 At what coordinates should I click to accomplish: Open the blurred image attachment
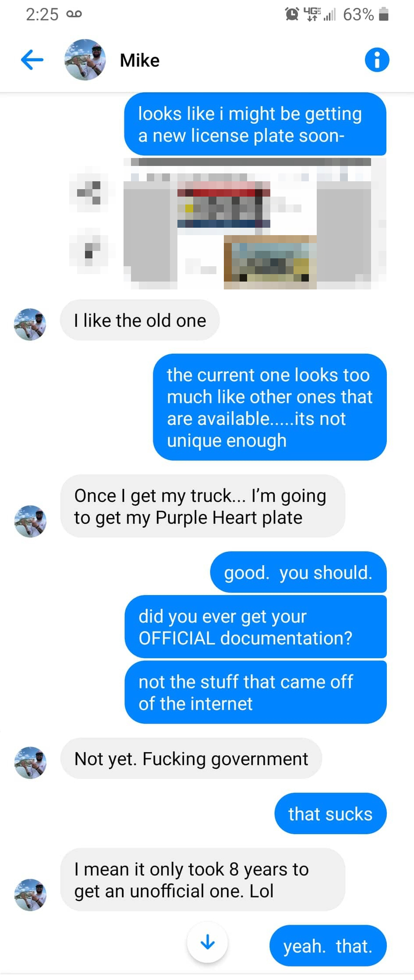click(x=254, y=224)
